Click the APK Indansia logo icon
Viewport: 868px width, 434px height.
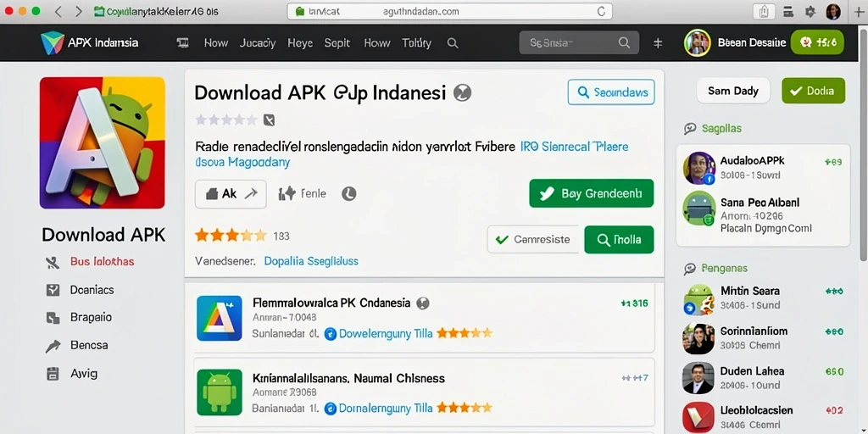(53, 42)
